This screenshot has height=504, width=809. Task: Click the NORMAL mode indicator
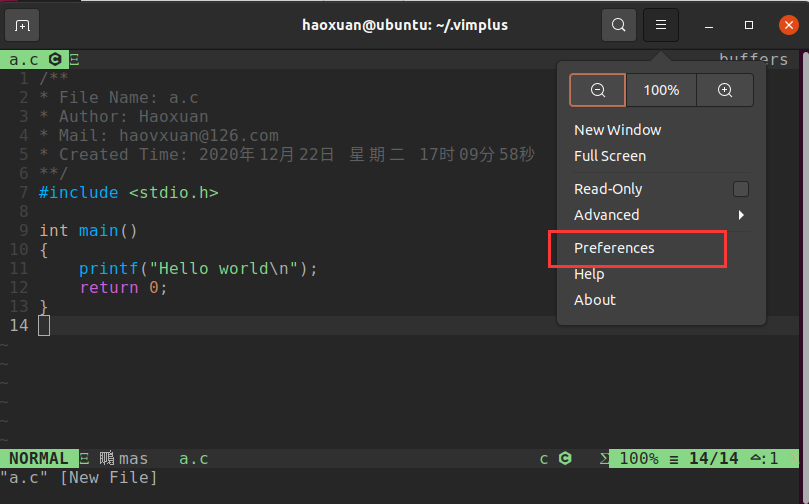[38, 459]
